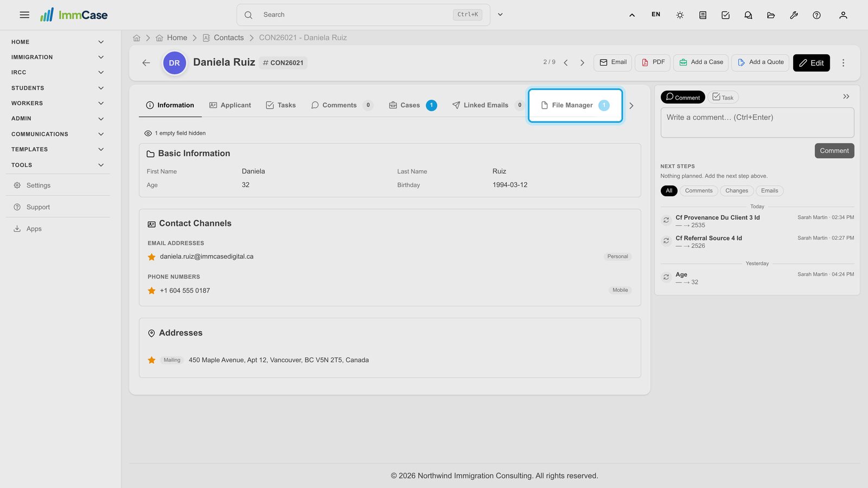The height and width of the screenshot is (488, 868).
Task: Filter activity by Emails
Action: click(x=769, y=191)
